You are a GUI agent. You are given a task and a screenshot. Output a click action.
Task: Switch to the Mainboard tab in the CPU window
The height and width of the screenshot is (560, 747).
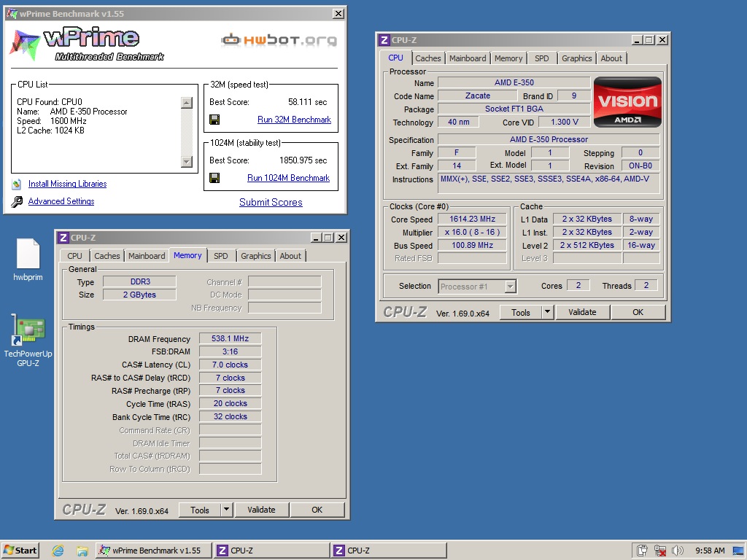(x=468, y=58)
